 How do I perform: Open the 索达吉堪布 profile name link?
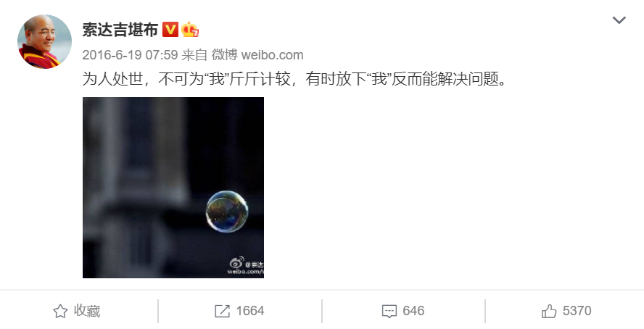click(x=120, y=30)
